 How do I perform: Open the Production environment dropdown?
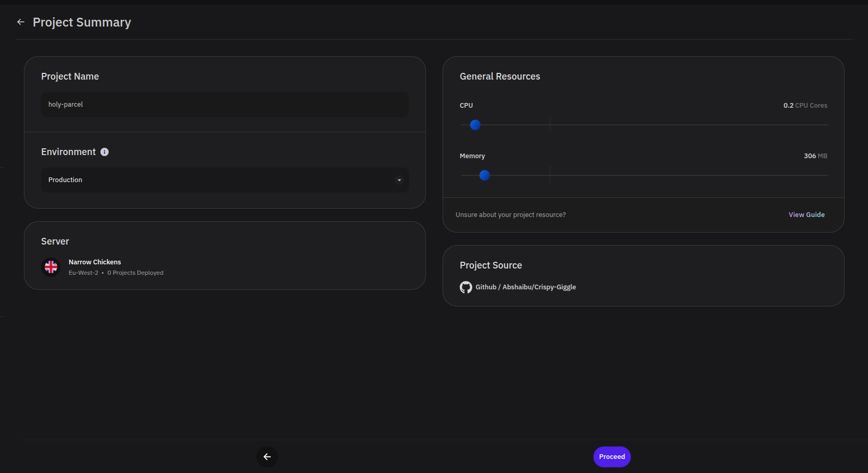[225, 180]
